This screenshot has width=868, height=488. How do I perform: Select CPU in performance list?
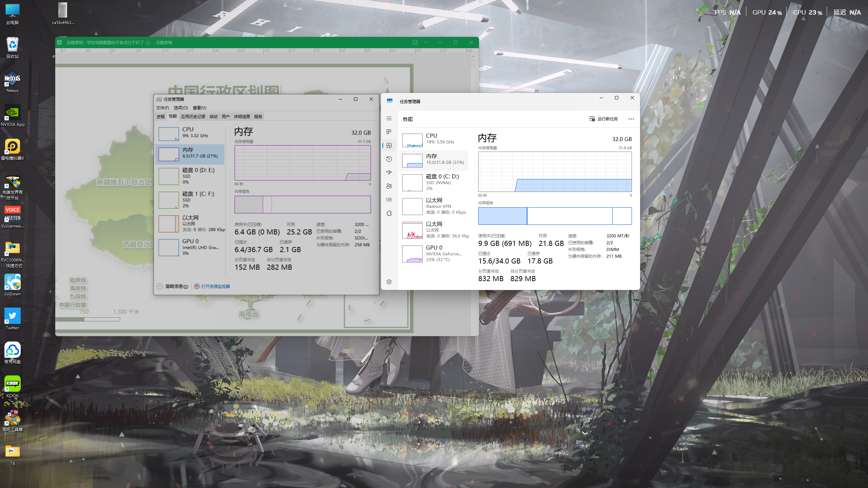tap(434, 139)
